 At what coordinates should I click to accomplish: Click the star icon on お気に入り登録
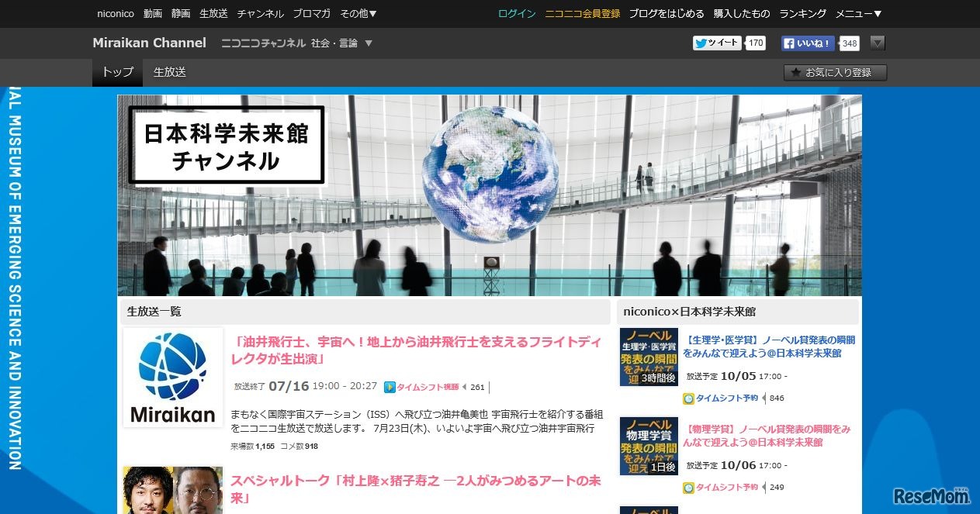click(x=795, y=72)
